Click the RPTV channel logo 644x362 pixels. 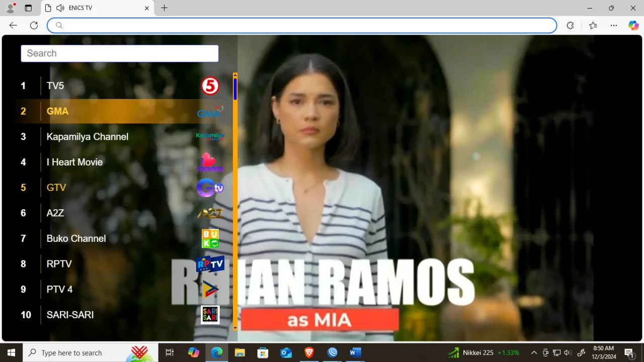point(210,264)
